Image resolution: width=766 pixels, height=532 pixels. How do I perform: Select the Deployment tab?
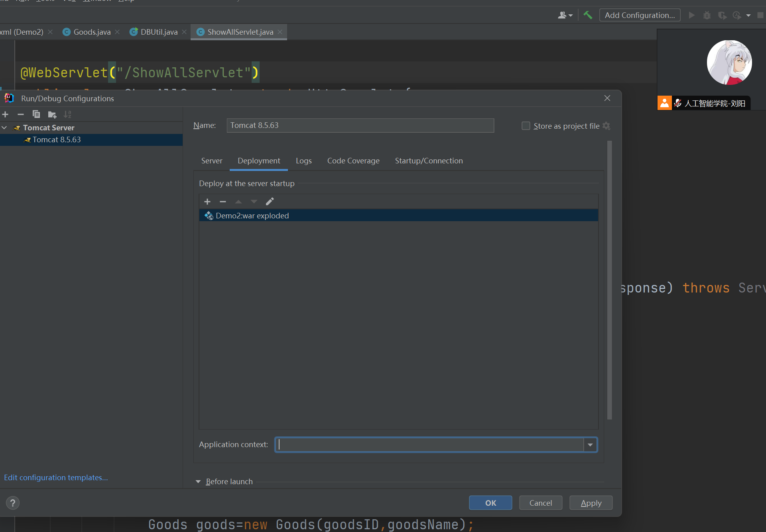[x=259, y=161]
